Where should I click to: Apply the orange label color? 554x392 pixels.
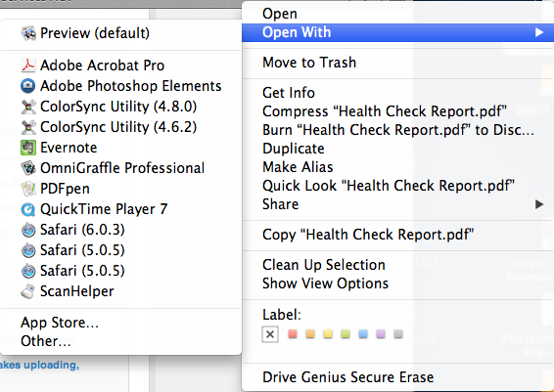[x=310, y=333]
